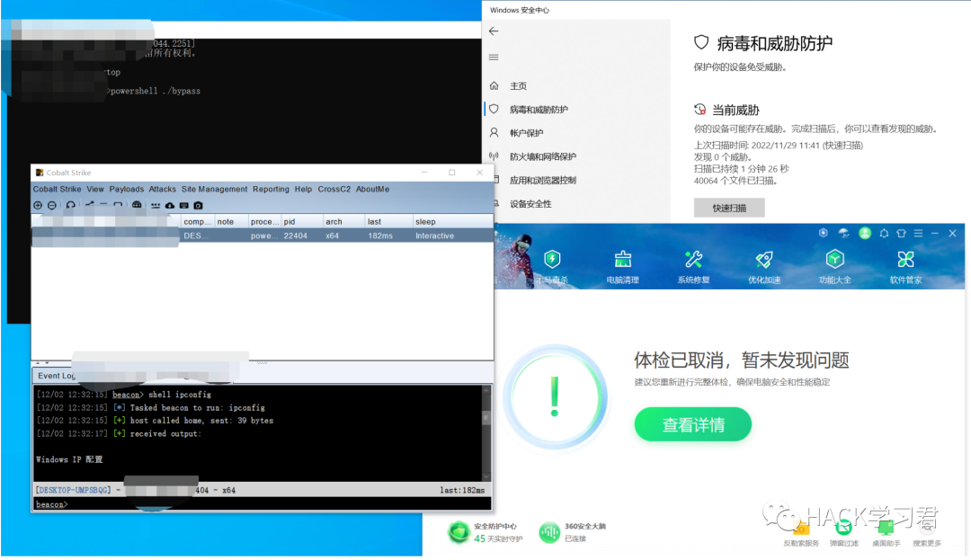Click the credentials icon left of the cloud icon
This screenshot has width=971, height=560.
pos(156,206)
